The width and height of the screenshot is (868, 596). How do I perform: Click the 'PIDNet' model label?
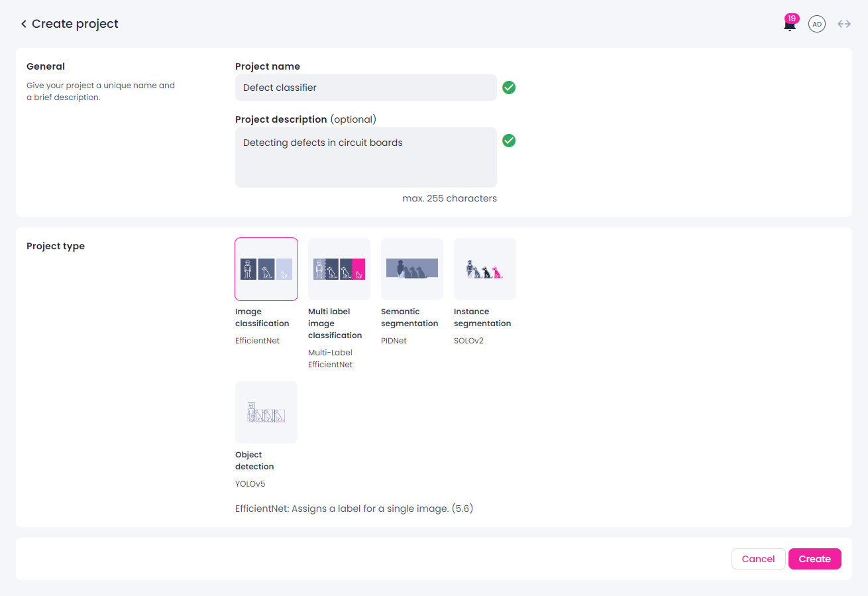(394, 341)
